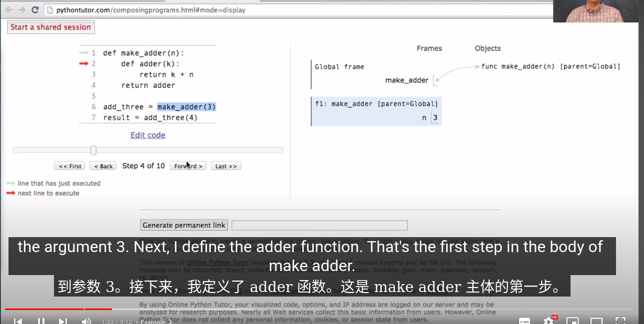Pause the video playback
Image resolution: width=644 pixels, height=324 pixels.
pyautogui.click(x=41, y=321)
